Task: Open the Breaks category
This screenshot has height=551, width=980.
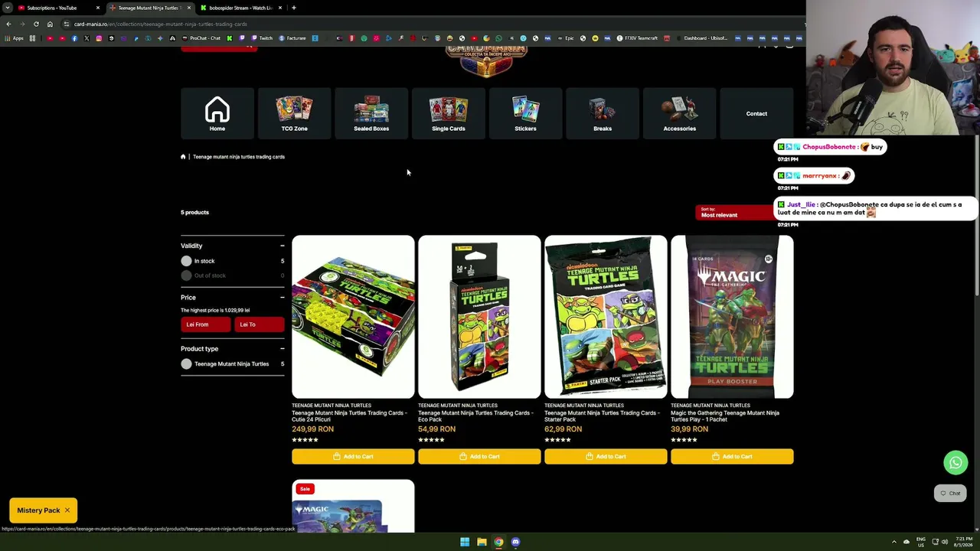Action: (603, 113)
